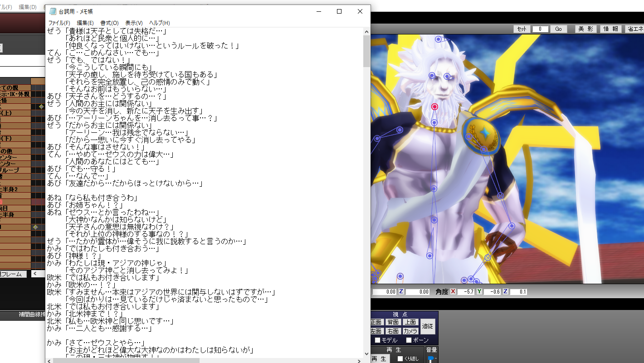644x363 pixels.
Task: Select the 上半身2 bone row in timeline
Action: click(15, 189)
